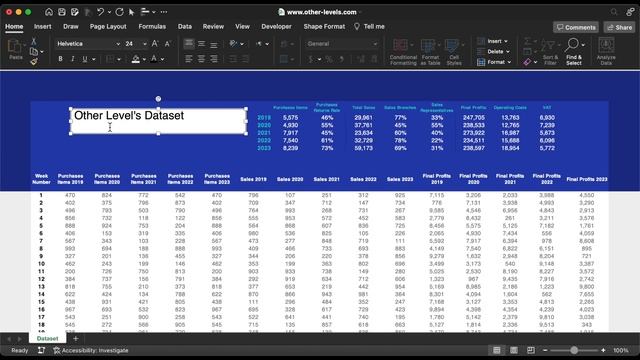This screenshot has width=640, height=360.
Task: Toggle Align Right horizontal alignment
Action: click(214, 59)
